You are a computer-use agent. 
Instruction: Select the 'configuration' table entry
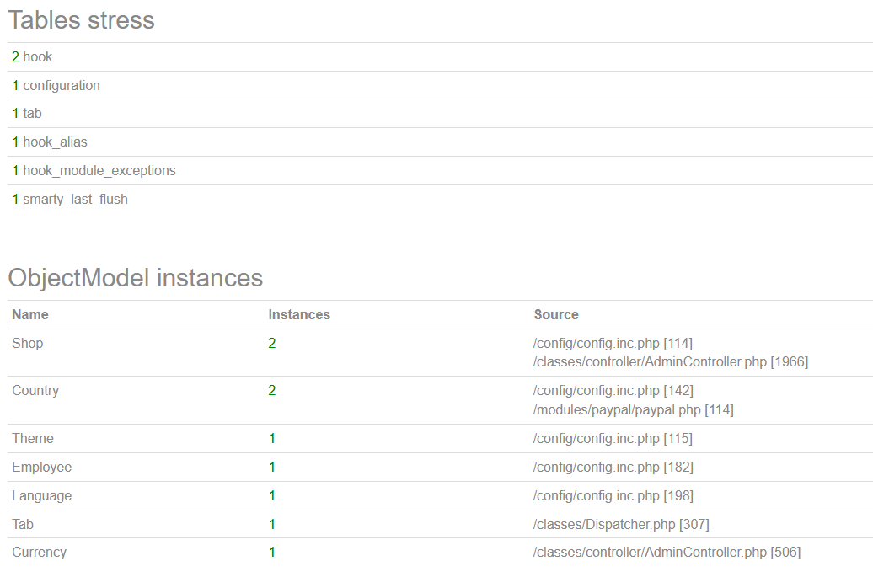[x=61, y=86]
